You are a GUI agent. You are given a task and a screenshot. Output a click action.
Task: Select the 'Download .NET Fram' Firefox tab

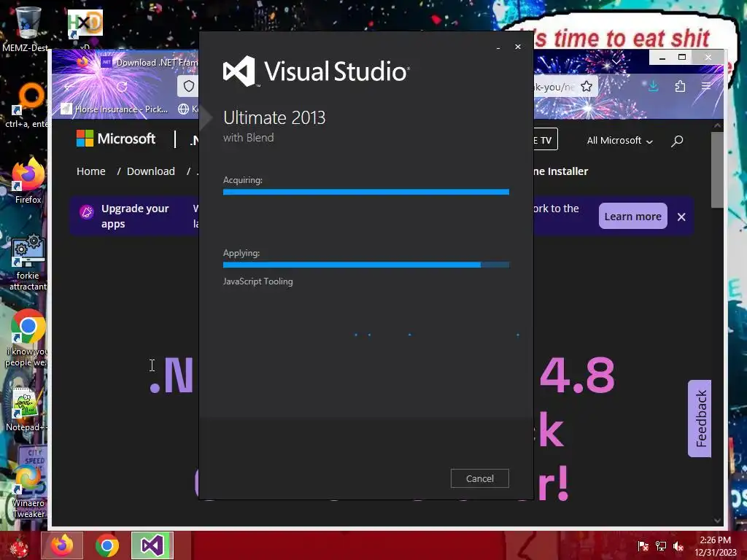tap(149, 63)
